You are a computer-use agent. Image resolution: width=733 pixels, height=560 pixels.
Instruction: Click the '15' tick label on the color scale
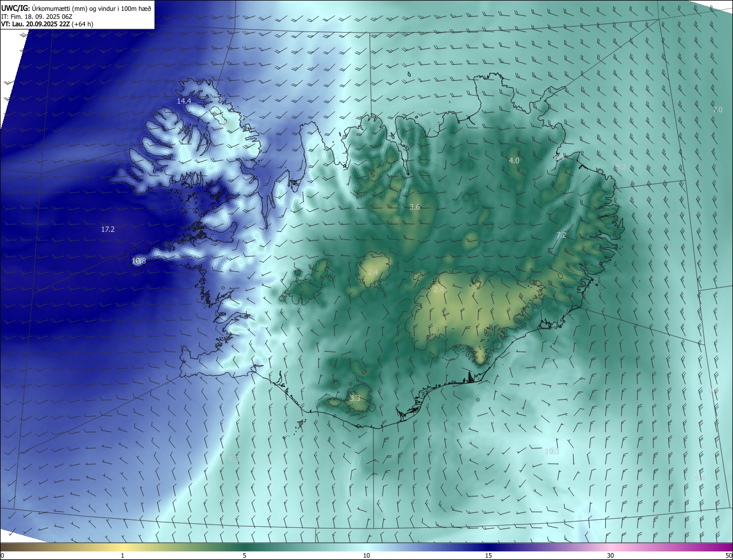click(x=488, y=555)
